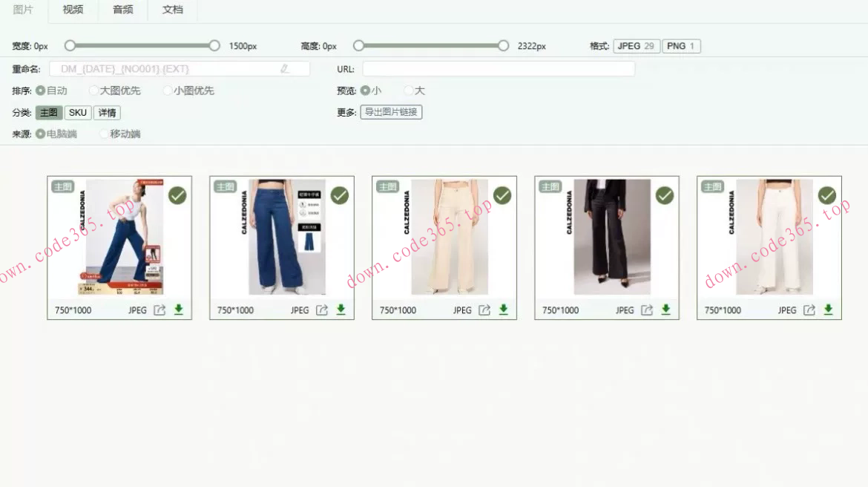Set preview size to 大

tap(409, 91)
